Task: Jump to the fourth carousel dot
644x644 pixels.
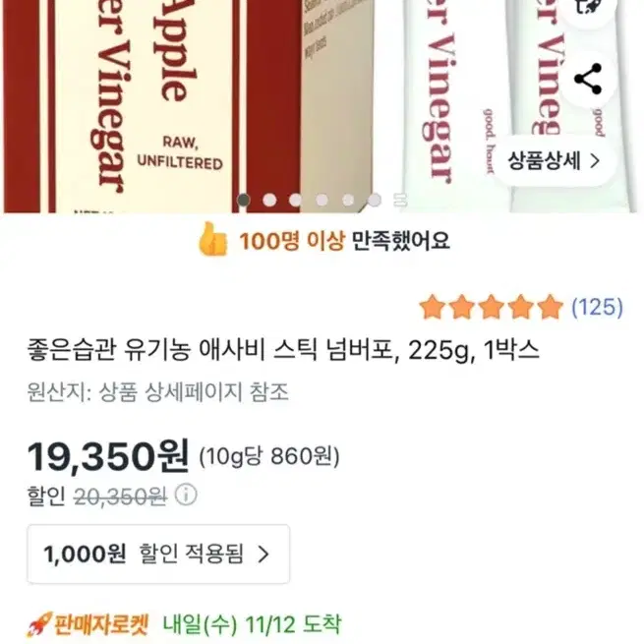Action: pos(322,200)
